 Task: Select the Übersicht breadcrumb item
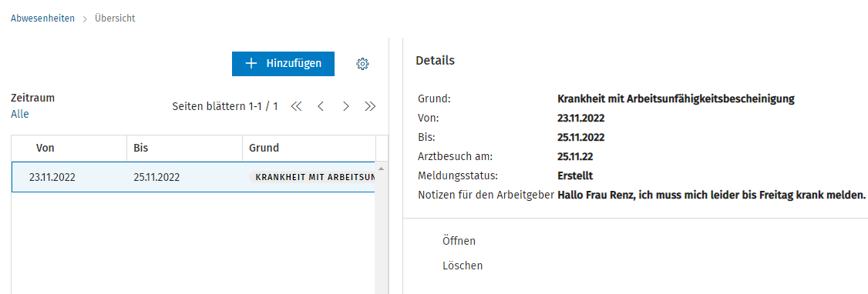point(115,18)
